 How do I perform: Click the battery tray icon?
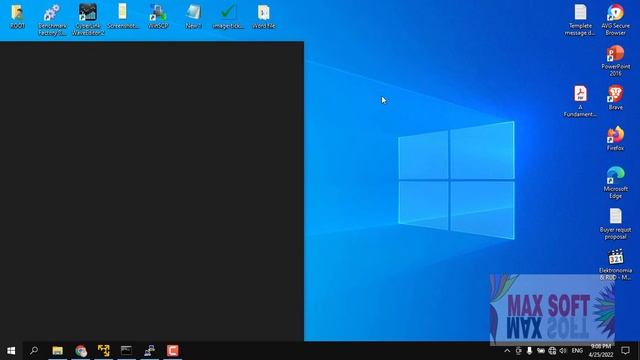pyautogui.click(x=541, y=351)
